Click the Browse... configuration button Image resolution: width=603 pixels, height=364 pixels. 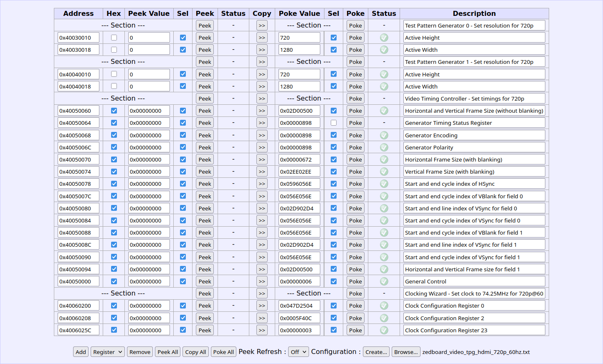click(x=405, y=352)
